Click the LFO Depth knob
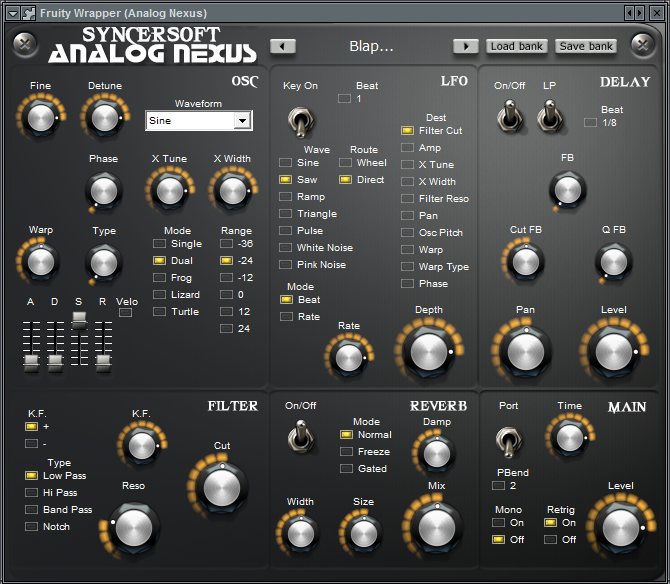The image size is (670, 584). point(429,352)
